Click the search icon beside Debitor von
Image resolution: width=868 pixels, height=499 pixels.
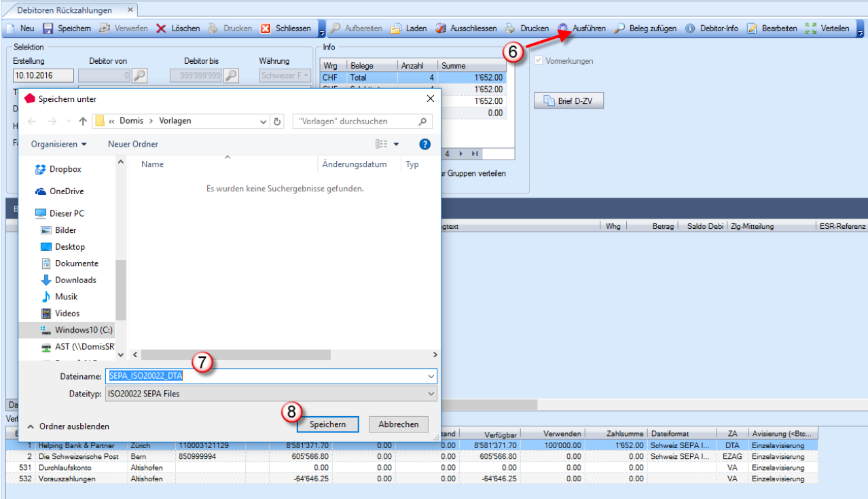(x=139, y=75)
